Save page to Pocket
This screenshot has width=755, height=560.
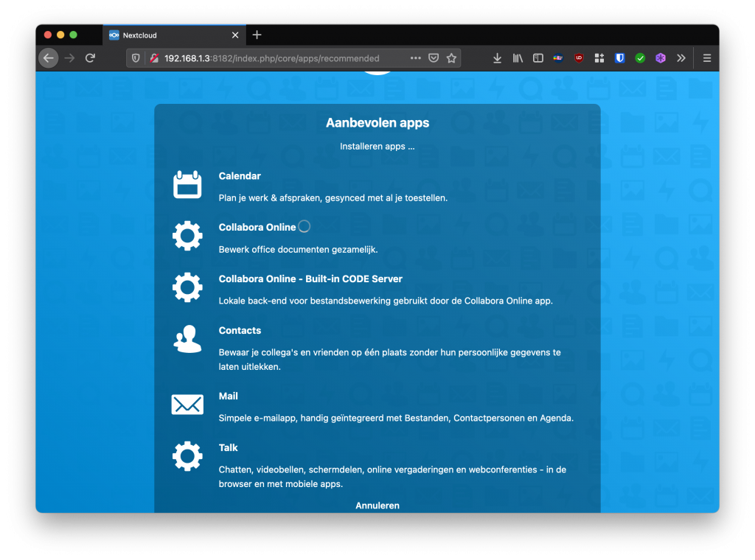click(434, 58)
